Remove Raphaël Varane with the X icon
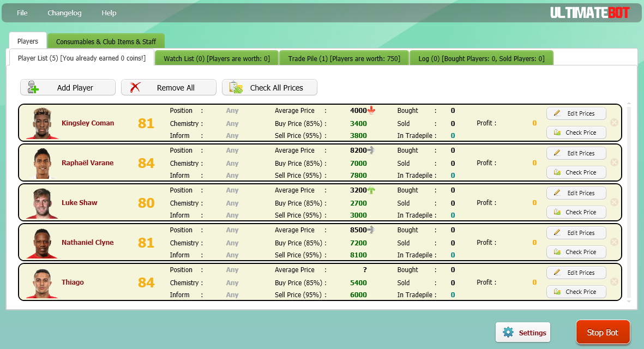The image size is (644, 349). point(614,162)
